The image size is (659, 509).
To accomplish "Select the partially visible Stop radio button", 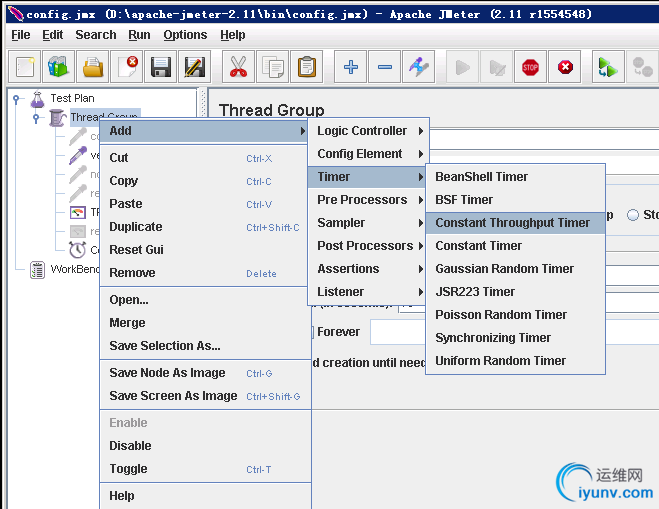I will (633, 215).
